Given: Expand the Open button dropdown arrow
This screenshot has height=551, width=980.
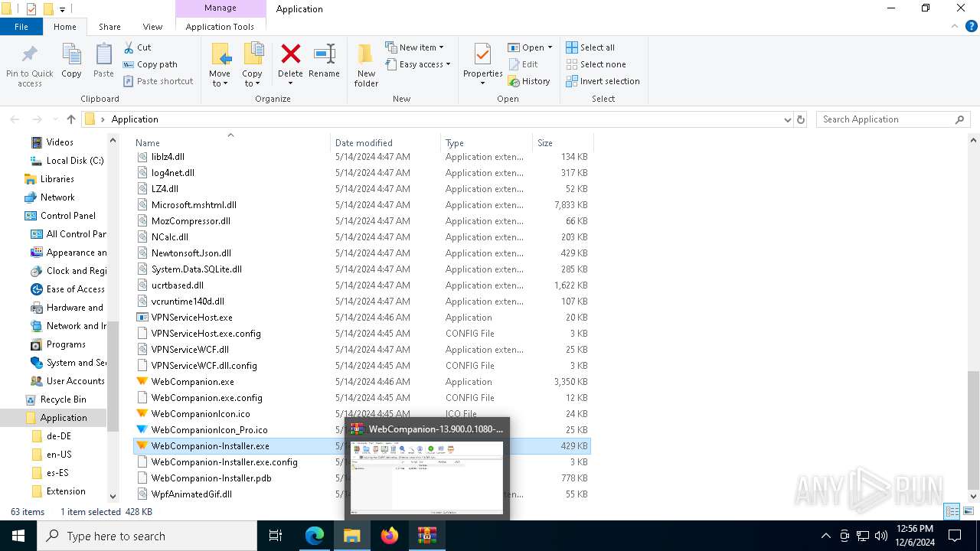Looking at the screenshot, I should [x=550, y=47].
